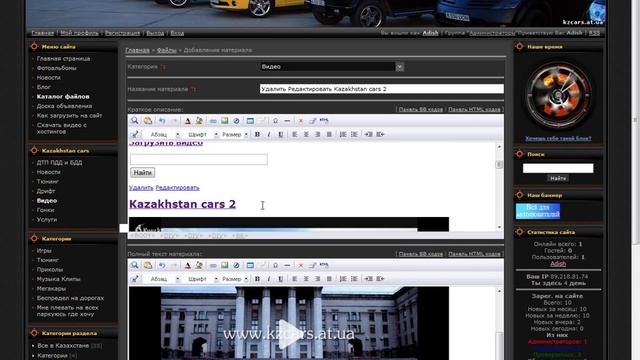The width and height of the screenshot is (640, 360).
Task: Click Find icon in full text toolbar
Action: click(x=134, y=265)
